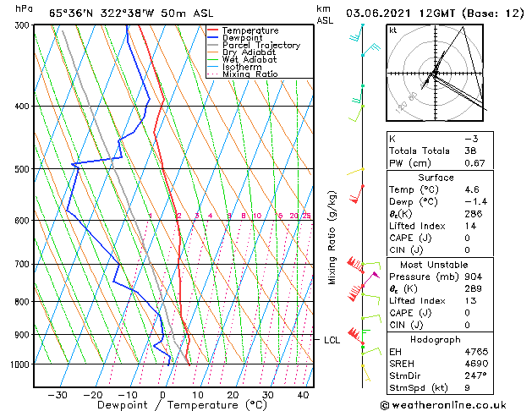532x411 pixels.
Task: Click the Surface Lifted Index value 14
Action: pyautogui.click(x=470, y=226)
